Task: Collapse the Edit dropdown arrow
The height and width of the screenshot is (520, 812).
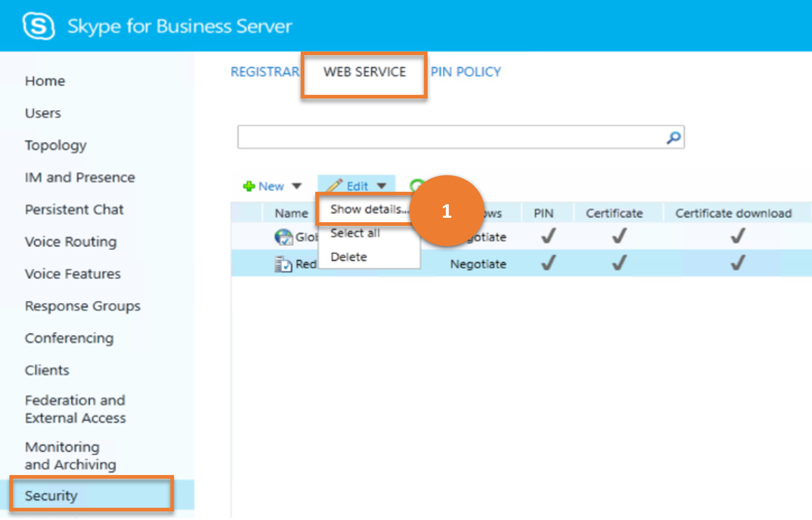Action: (x=382, y=186)
